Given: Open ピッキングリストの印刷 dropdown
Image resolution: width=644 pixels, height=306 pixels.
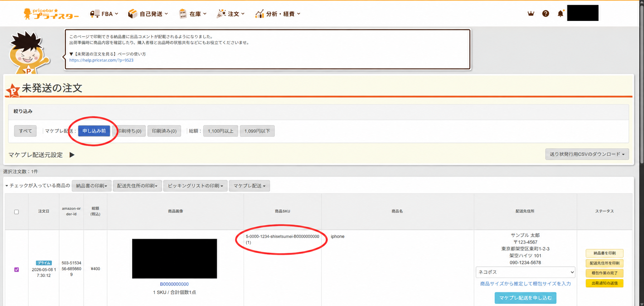Looking at the screenshot, I should pyautogui.click(x=195, y=186).
